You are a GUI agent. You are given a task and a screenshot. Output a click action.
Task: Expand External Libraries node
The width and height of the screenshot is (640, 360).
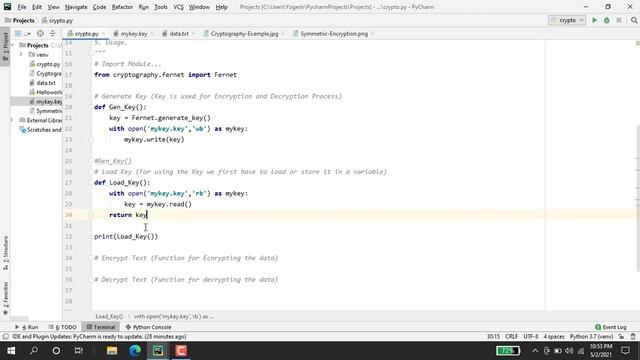tap(11, 120)
